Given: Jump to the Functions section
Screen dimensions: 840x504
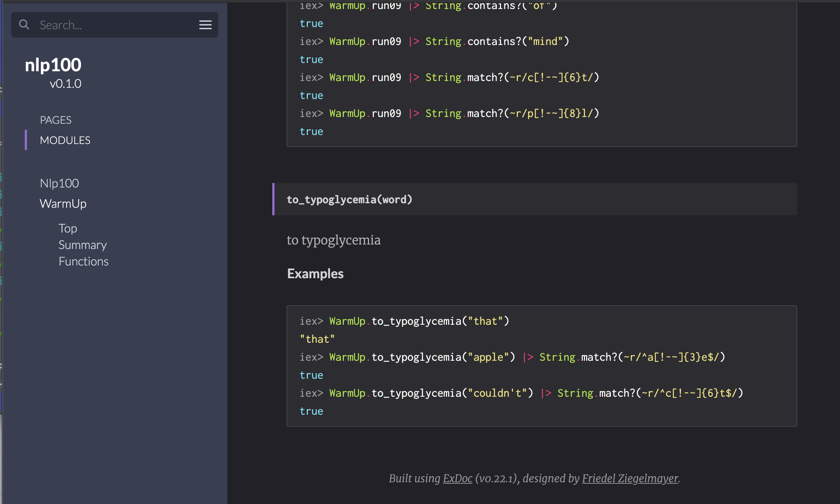Looking at the screenshot, I should (83, 261).
